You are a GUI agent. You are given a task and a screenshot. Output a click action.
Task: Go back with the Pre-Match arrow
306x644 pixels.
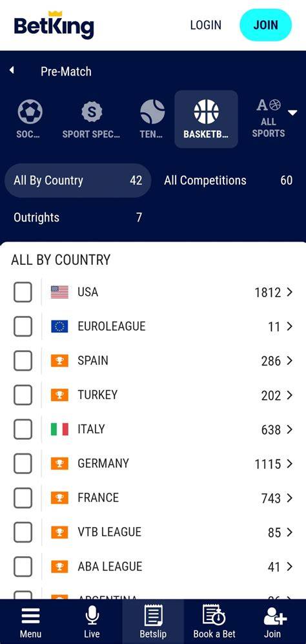pyautogui.click(x=12, y=70)
